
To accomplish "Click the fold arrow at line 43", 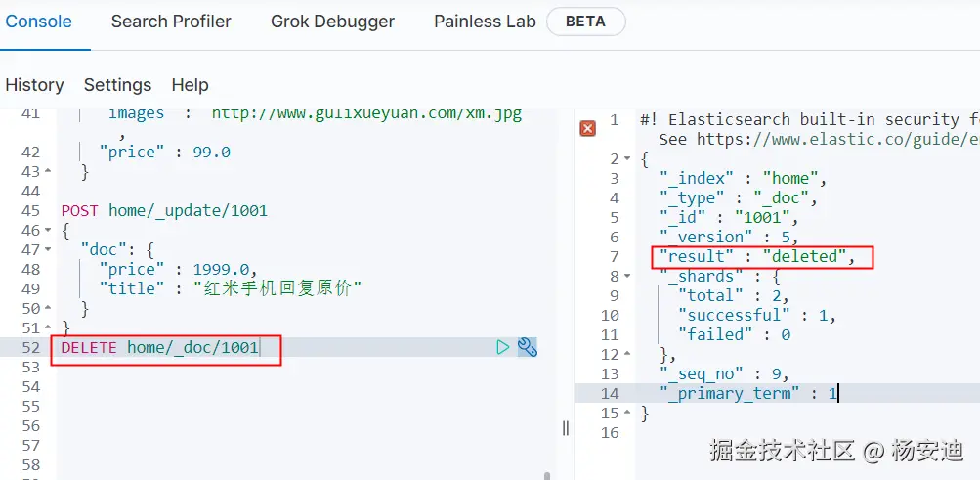I will point(49,172).
